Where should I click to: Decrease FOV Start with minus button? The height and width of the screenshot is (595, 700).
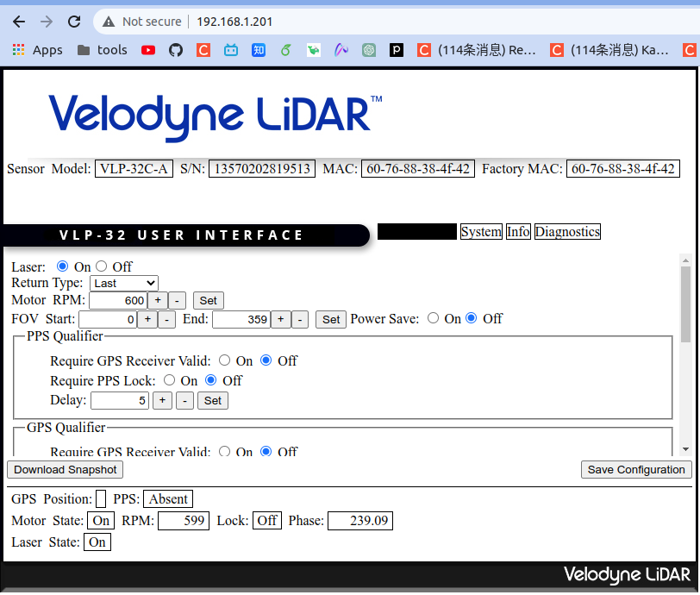(167, 319)
